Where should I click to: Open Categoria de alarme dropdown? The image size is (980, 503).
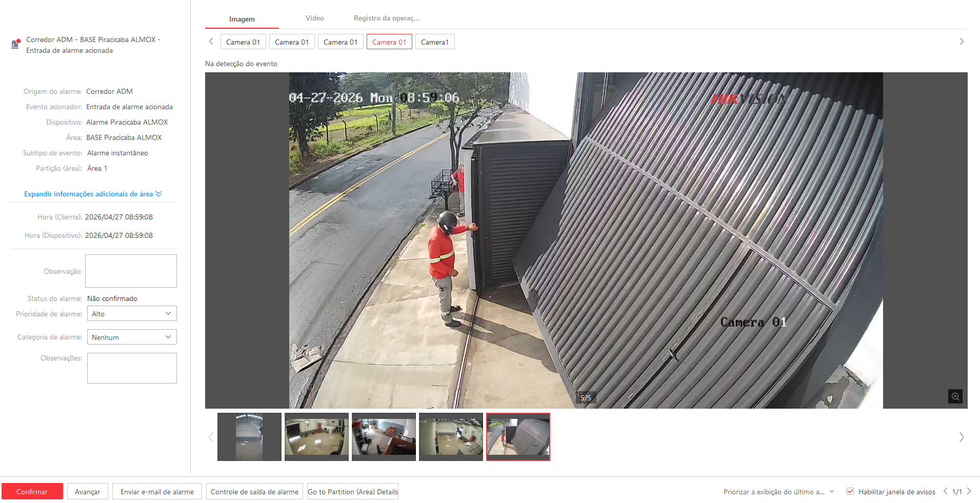(x=132, y=337)
